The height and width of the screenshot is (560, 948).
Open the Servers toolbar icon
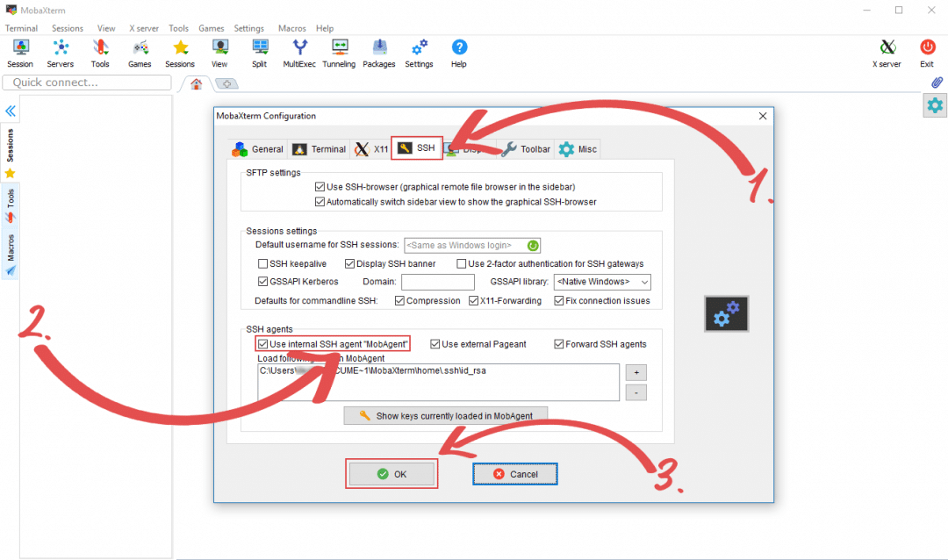coord(60,53)
